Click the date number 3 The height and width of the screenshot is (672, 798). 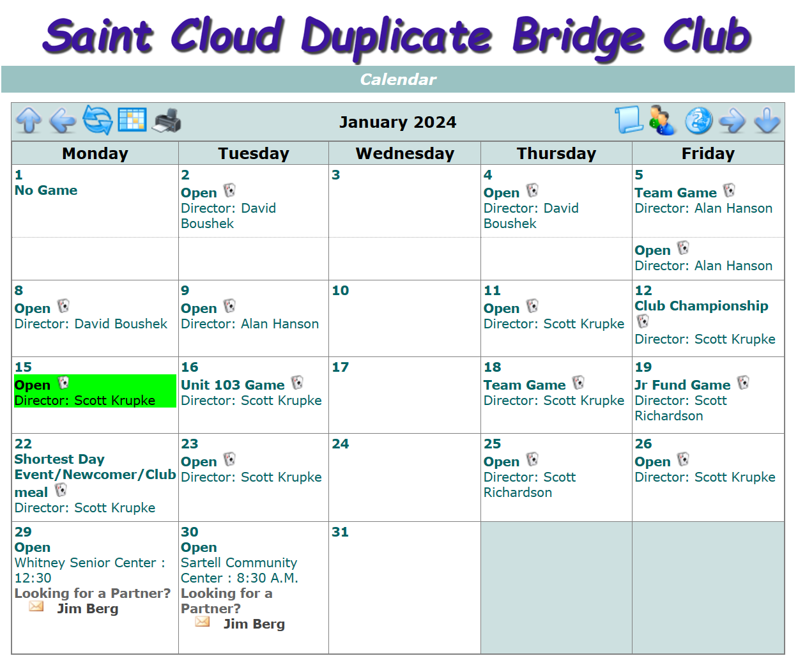(336, 175)
